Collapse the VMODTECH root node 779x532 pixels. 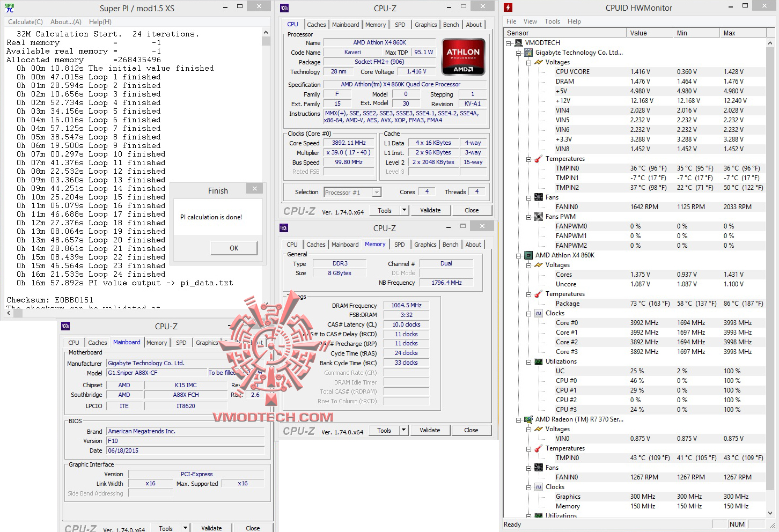point(509,43)
